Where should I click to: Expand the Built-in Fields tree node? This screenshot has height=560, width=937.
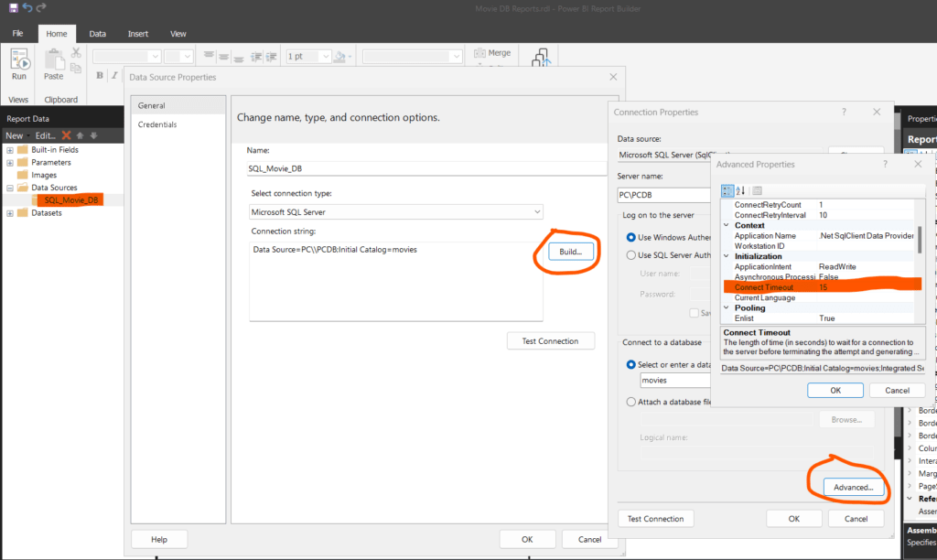point(10,150)
